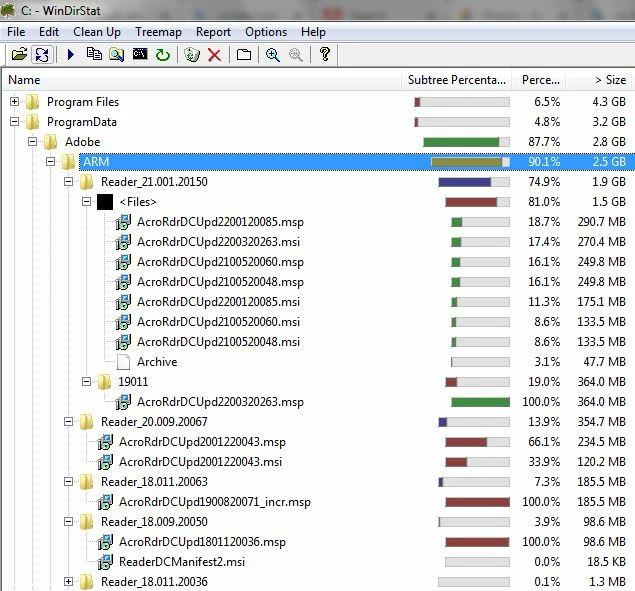The width and height of the screenshot is (635, 591).
Task: Select the AcroRdrDCUpd2100520060.msp file
Action: [220, 262]
